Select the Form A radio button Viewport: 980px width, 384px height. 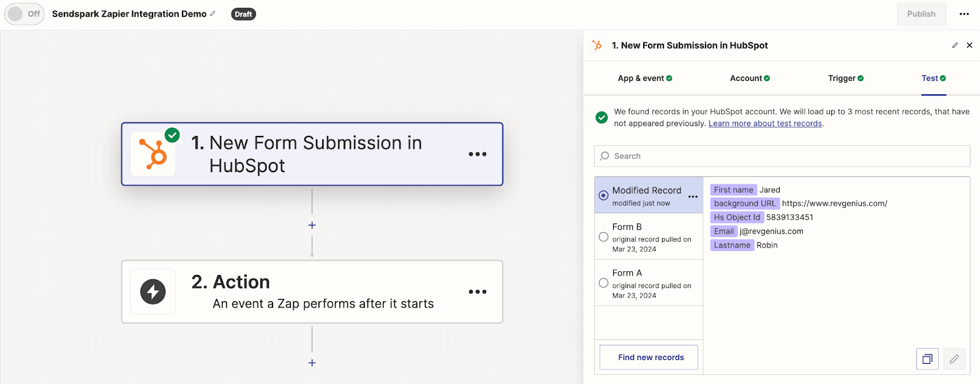pyautogui.click(x=603, y=283)
